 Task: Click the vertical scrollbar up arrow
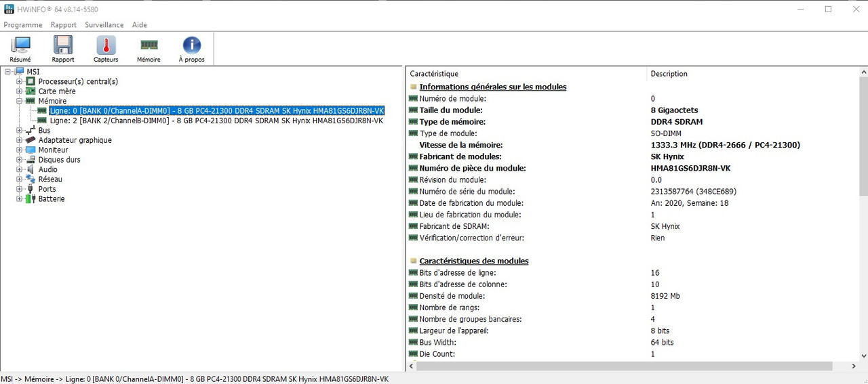862,72
